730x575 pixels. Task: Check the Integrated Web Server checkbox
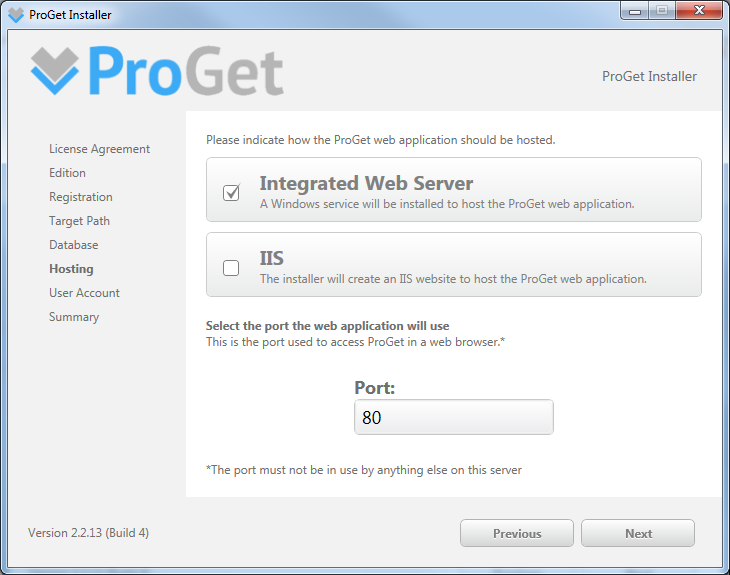(x=231, y=192)
